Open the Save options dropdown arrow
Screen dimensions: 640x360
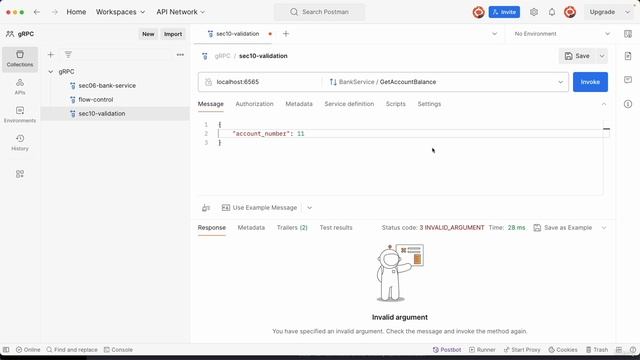[602, 56]
